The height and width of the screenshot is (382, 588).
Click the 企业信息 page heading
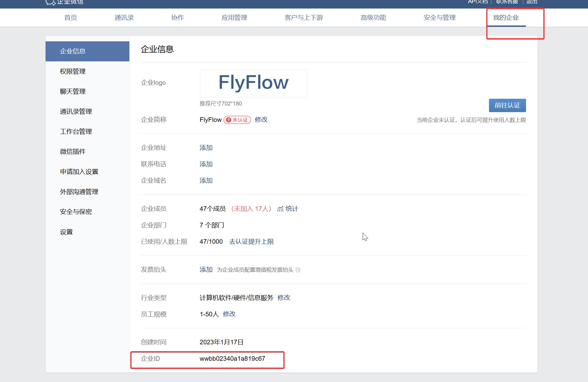157,49
